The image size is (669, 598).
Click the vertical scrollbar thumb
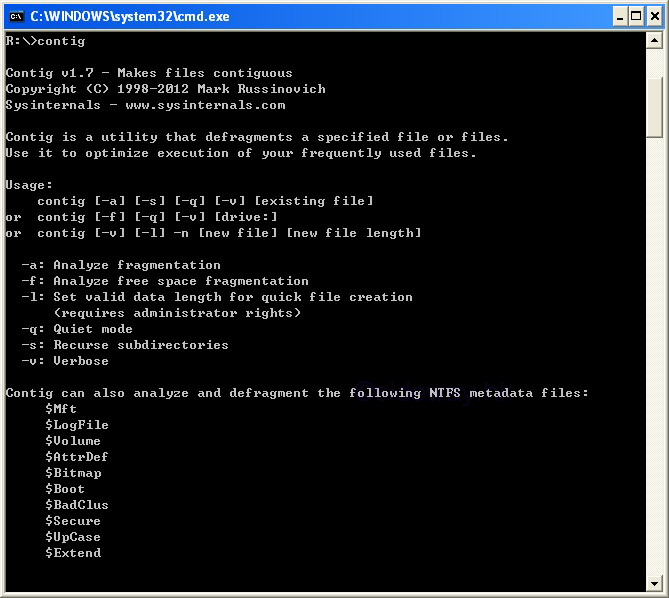(x=654, y=108)
